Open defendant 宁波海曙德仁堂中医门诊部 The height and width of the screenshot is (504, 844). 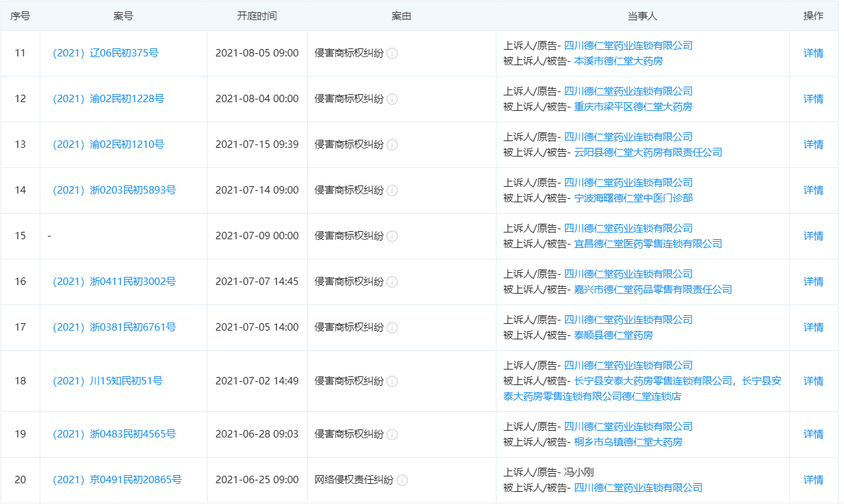(633, 198)
